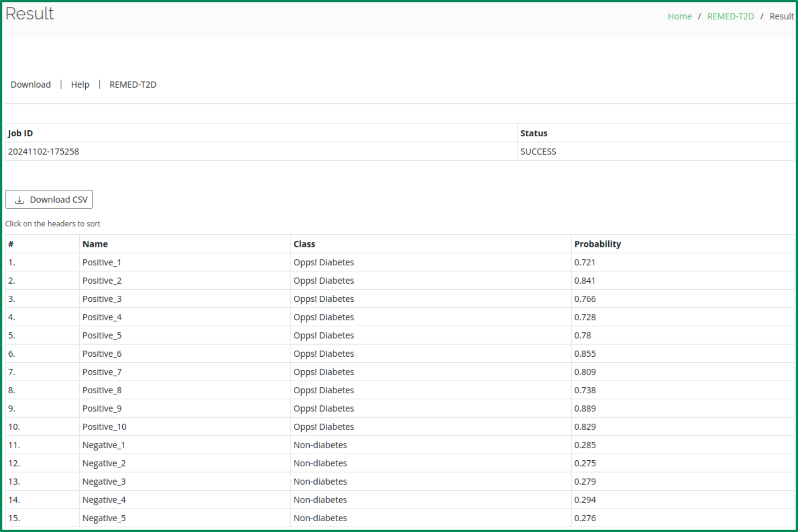Click the Download CSV button
Screen dimensions: 798x532
point(49,200)
